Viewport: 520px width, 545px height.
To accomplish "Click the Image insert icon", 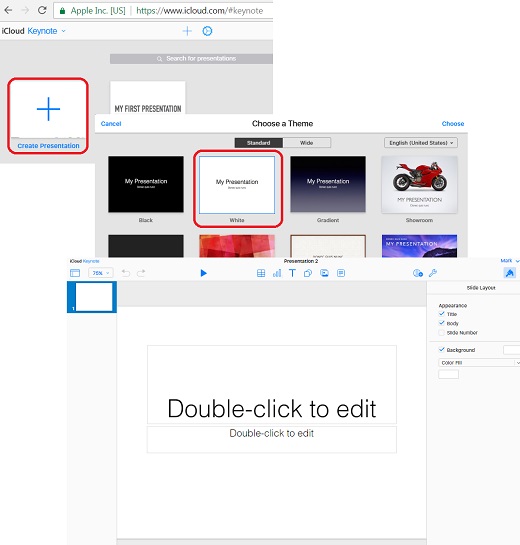I will [324, 273].
